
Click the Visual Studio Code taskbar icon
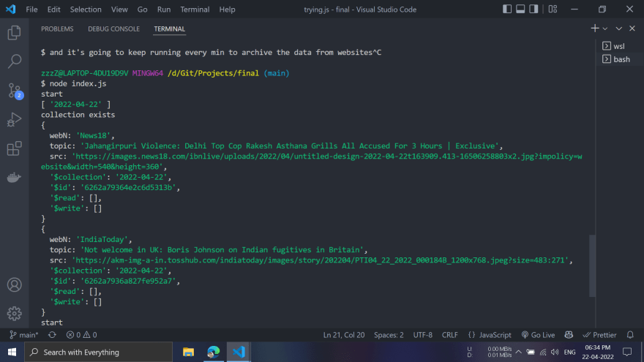pyautogui.click(x=239, y=352)
